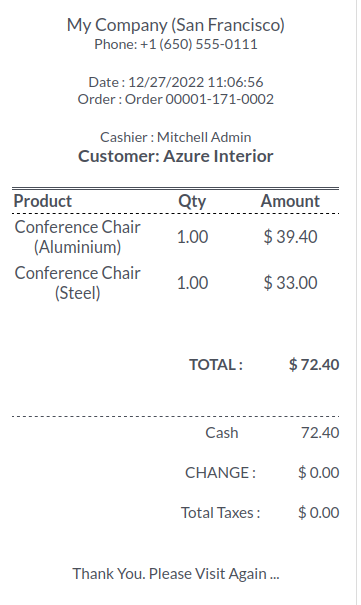Image resolution: width=361 pixels, height=605 pixels.
Task: Click the Cash payment line
Action: pyautogui.click(x=272, y=433)
